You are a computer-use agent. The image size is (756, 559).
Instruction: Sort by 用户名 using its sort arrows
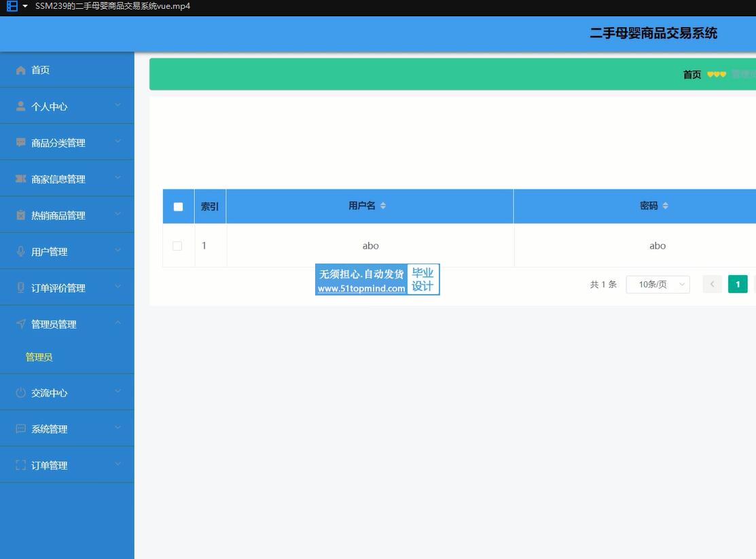[x=383, y=206]
